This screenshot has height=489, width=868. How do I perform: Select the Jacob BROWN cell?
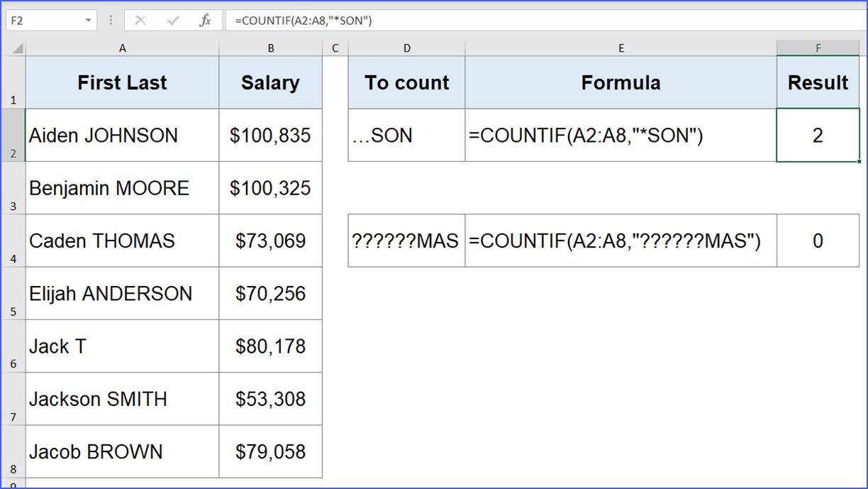pos(122,451)
